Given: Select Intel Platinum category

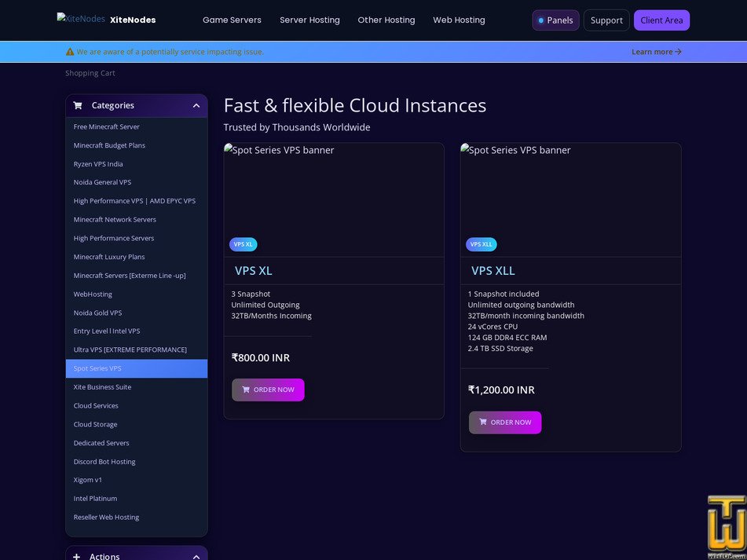Looking at the screenshot, I should pos(136,499).
